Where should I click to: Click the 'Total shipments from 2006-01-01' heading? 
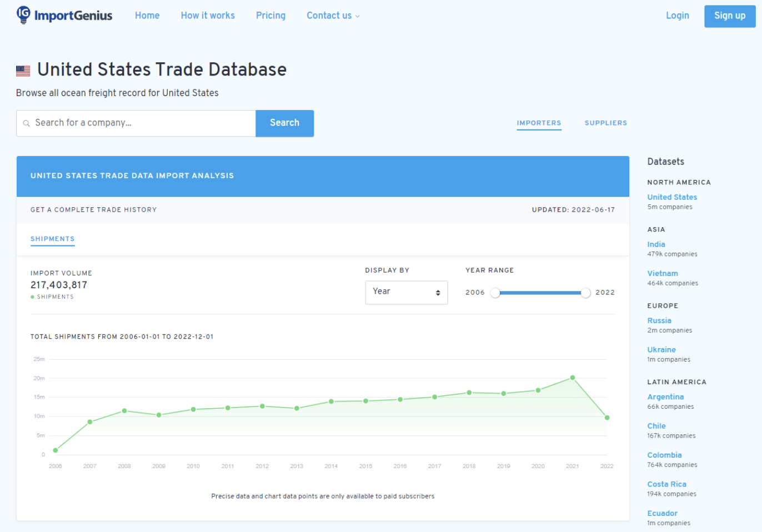(x=122, y=337)
